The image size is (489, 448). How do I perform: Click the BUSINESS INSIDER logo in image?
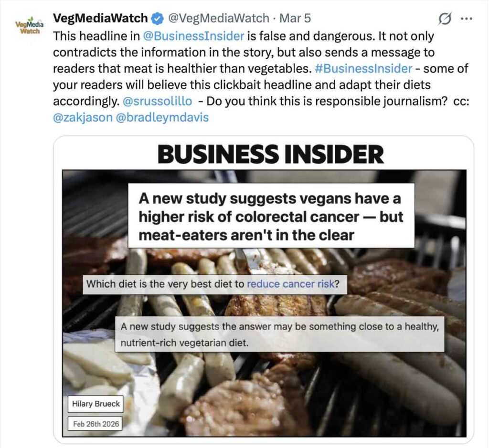point(270,154)
